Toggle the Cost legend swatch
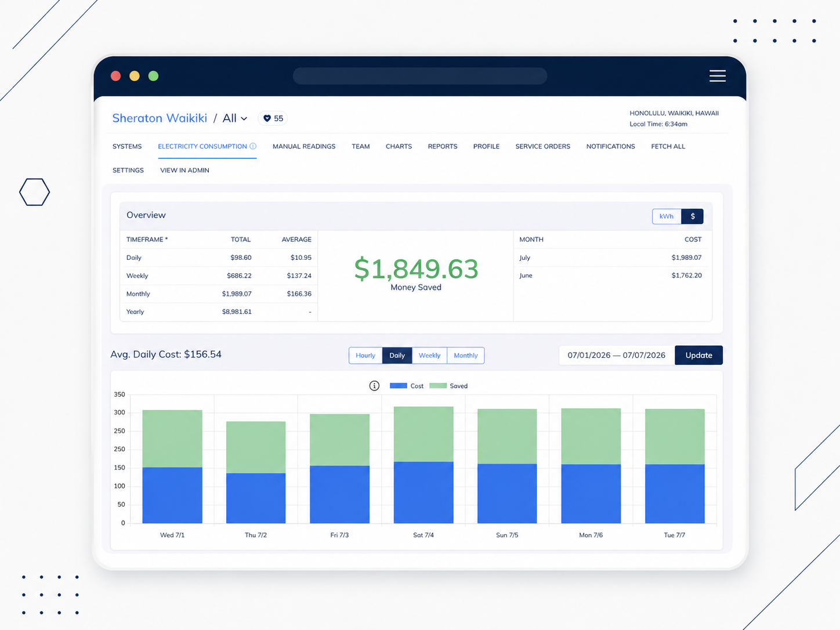Screen dimensions: 840x630 pyautogui.click(x=399, y=386)
